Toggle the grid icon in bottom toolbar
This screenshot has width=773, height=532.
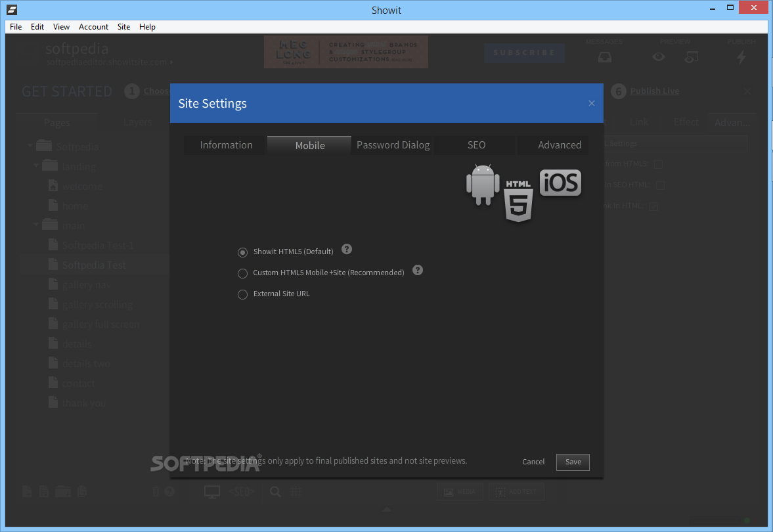click(296, 491)
